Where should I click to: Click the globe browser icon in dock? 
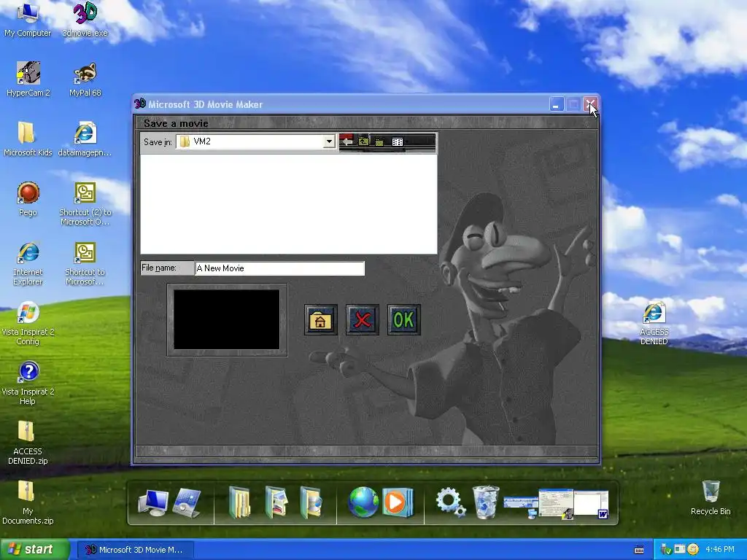pos(363,502)
